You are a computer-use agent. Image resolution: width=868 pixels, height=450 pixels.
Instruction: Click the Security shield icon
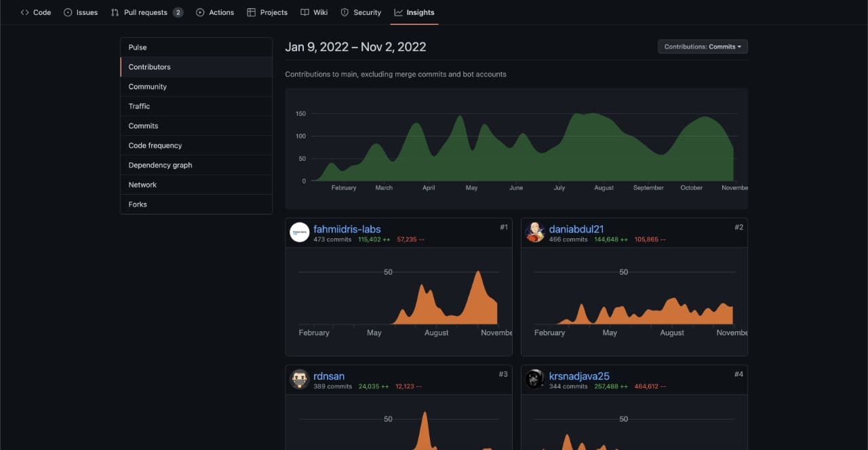[x=344, y=12]
